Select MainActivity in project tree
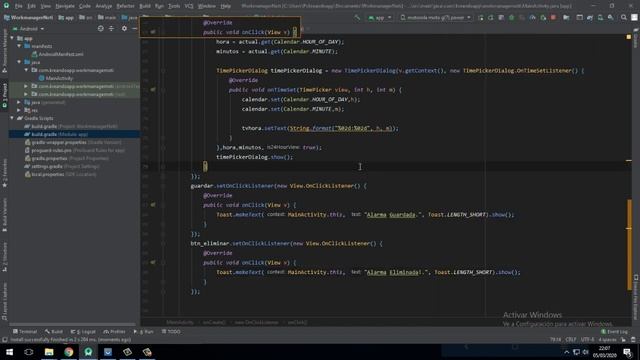This screenshot has height=360, width=640. (56, 78)
